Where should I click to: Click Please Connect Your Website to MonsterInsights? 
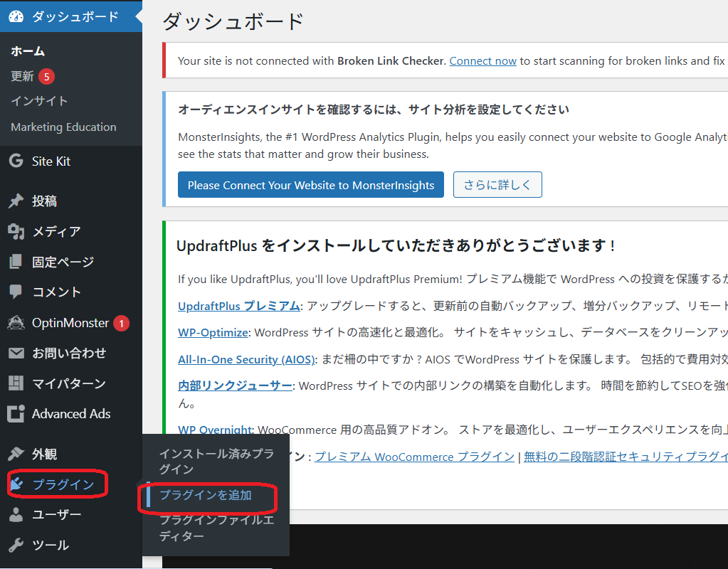310,185
